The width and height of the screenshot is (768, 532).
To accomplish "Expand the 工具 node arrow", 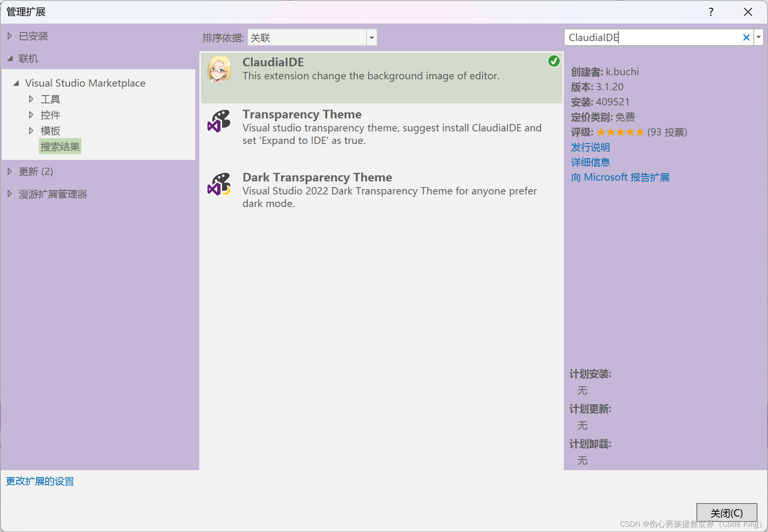I will click(x=31, y=99).
